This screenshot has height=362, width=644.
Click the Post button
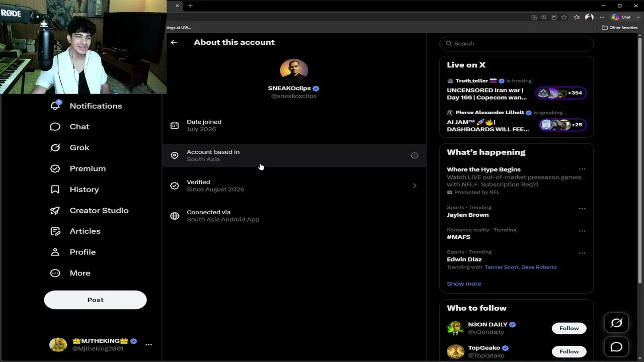(95, 300)
